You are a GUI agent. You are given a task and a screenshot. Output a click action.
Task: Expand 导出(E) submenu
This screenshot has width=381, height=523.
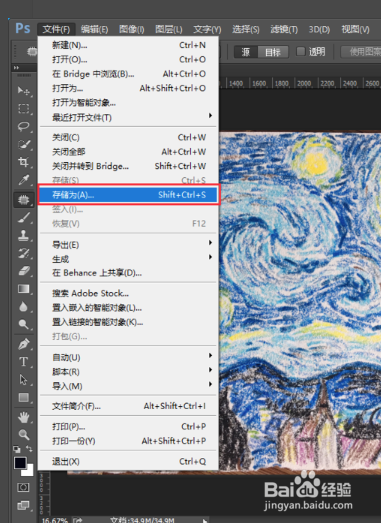[x=128, y=244]
